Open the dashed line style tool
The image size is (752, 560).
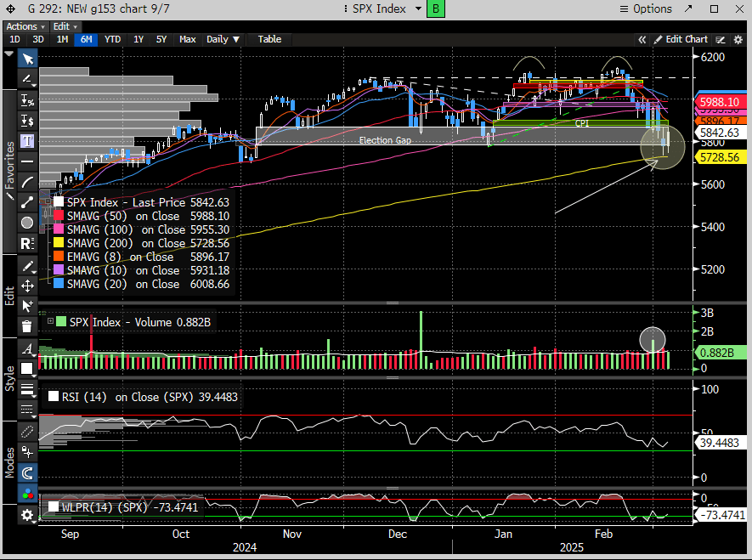click(27, 409)
